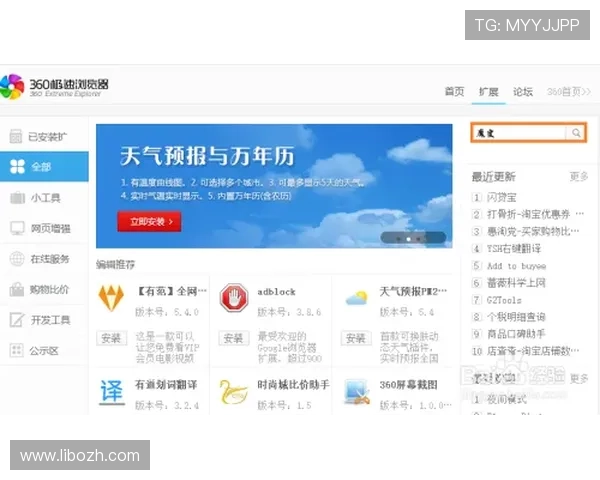Open the 有道划词翻译 译 icon
Screen dimensions: 600x480
coord(111,392)
